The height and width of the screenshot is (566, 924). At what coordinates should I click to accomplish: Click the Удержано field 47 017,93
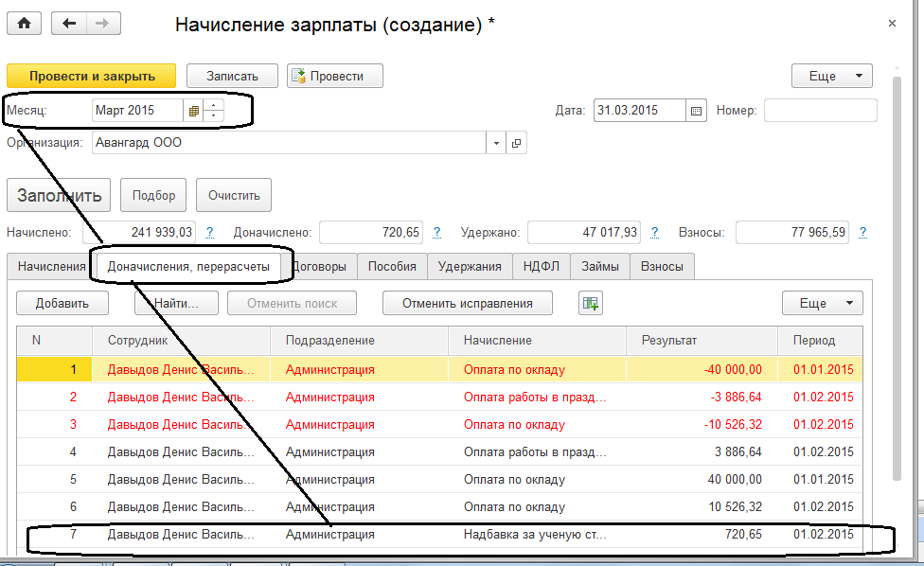point(584,232)
